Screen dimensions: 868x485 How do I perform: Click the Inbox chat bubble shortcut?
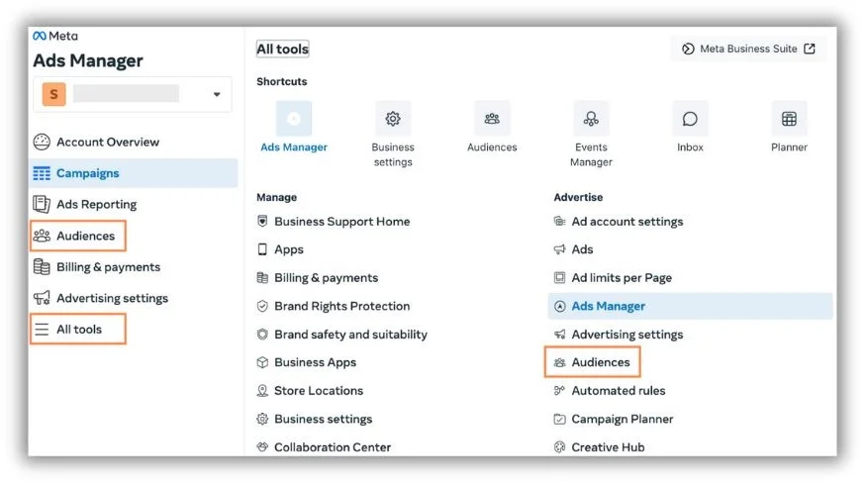click(x=690, y=119)
